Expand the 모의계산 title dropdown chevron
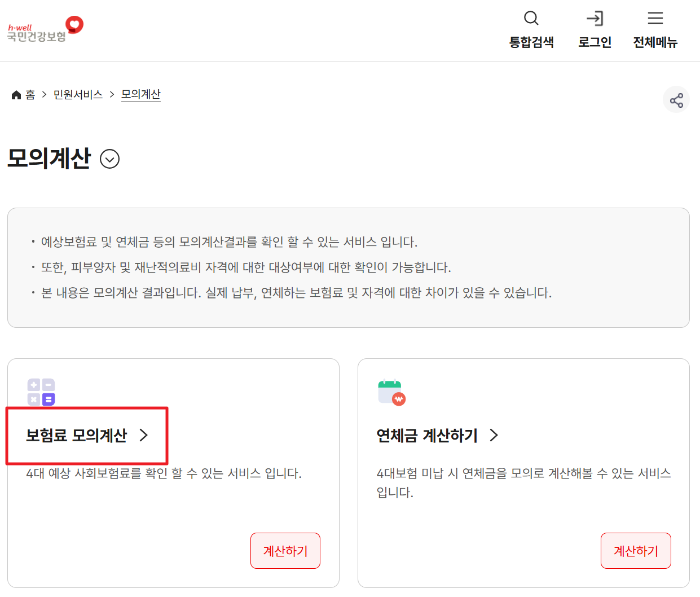Viewport: 700px width, 597px height. (109, 159)
